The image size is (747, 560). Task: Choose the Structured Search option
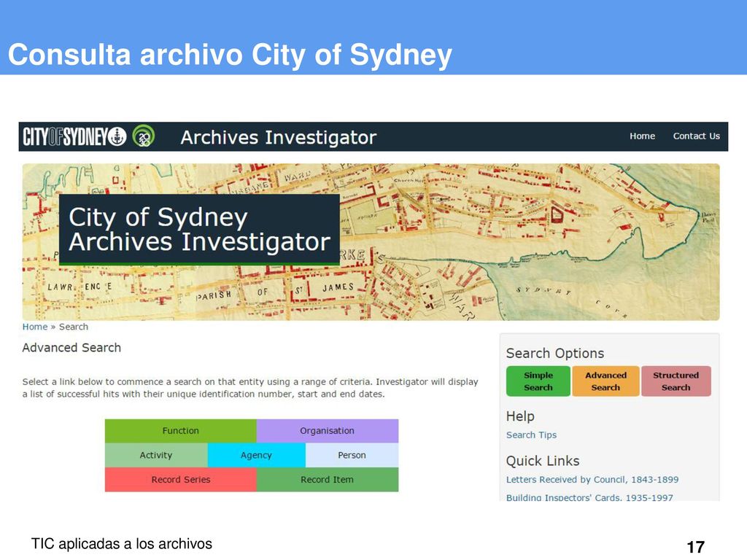tap(676, 381)
